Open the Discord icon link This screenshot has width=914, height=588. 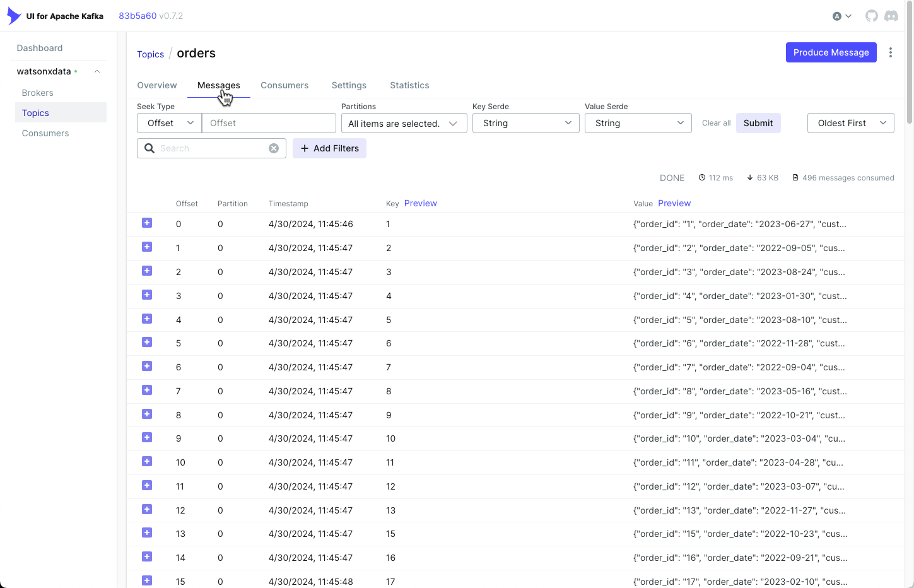(x=891, y=16)
